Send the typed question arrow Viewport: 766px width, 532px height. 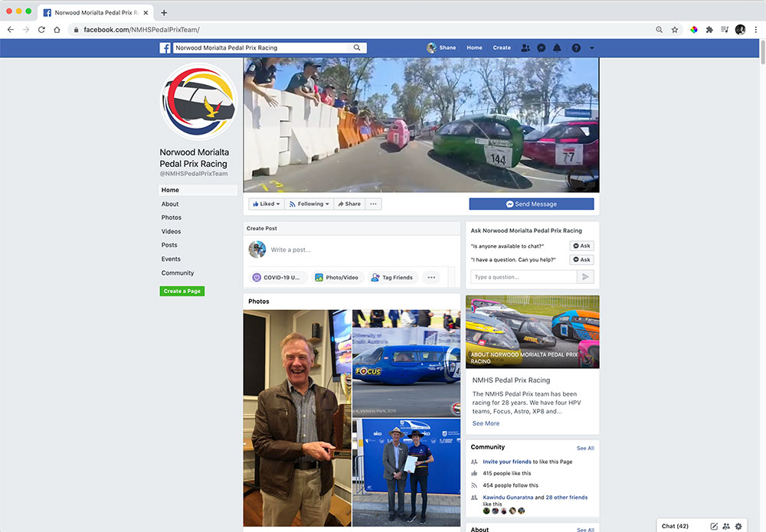(x=585, y=277)
